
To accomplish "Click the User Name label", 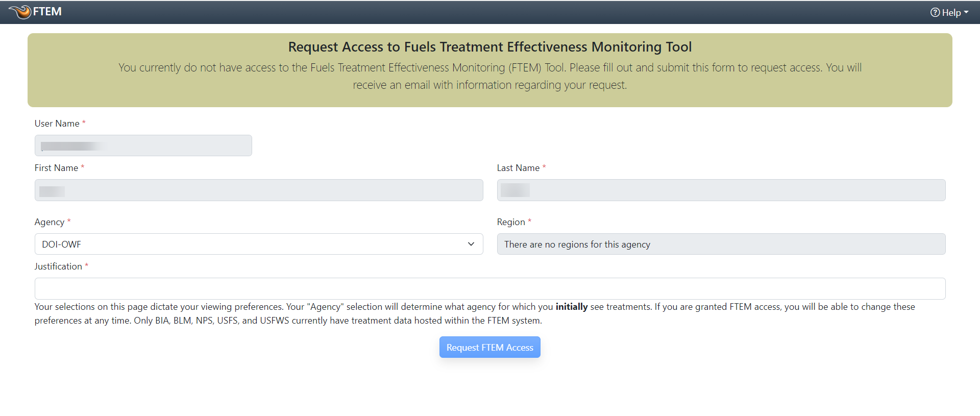I will point(57,124).
